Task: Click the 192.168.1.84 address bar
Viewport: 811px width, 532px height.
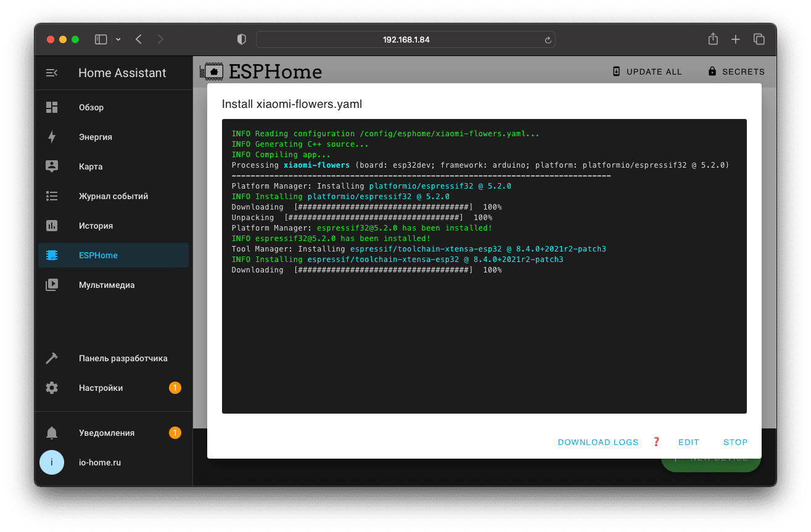Action: click(405, 39)
